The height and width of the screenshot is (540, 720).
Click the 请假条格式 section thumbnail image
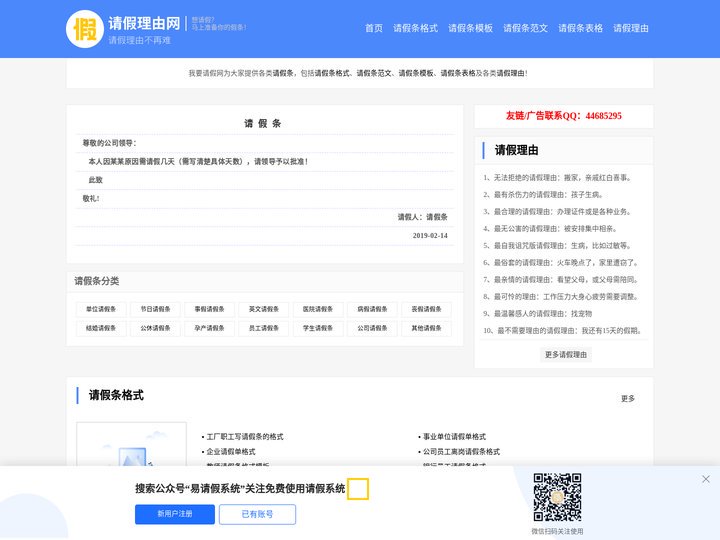click(x=131, y=444)
